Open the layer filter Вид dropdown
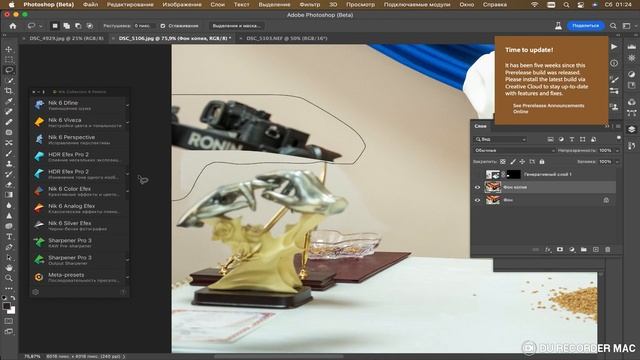 (x=500, y=139)
